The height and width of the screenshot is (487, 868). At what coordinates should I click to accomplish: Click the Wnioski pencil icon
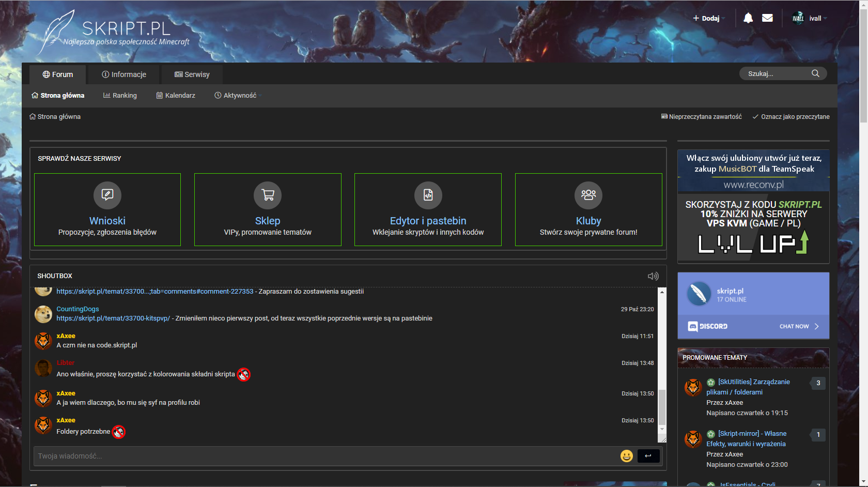107,195
